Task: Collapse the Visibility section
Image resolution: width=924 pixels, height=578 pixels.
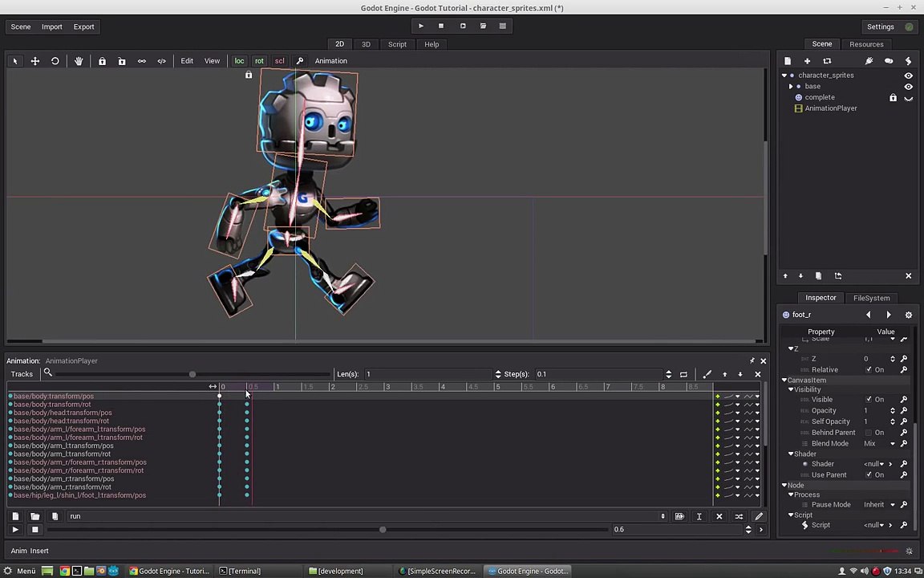Action: 791,390
